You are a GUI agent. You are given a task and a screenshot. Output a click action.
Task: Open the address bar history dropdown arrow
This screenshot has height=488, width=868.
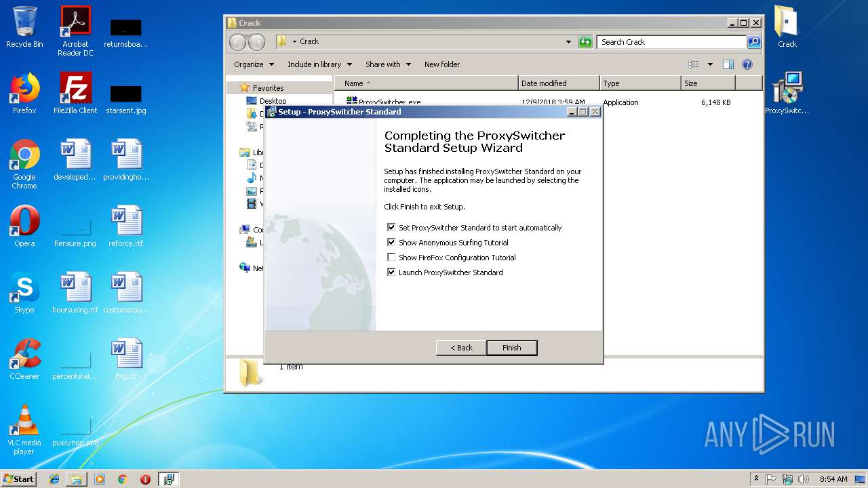568,42
